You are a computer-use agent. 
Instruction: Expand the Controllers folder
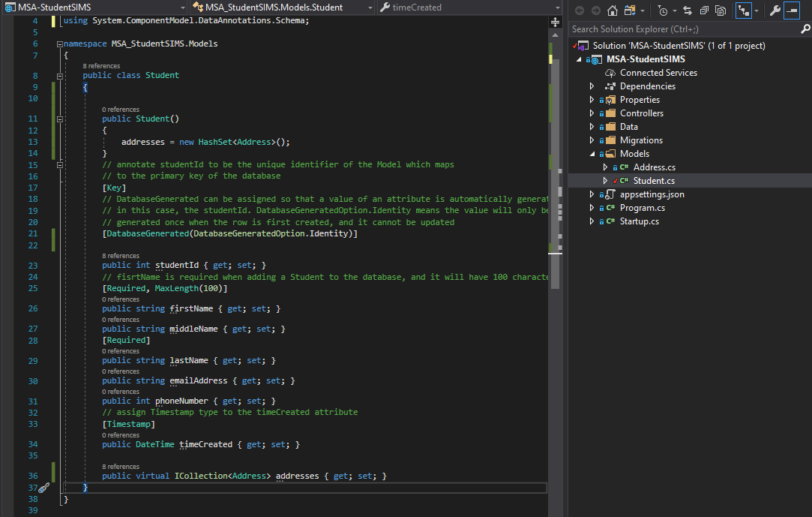pyautogui.click(x=592, y=113)
